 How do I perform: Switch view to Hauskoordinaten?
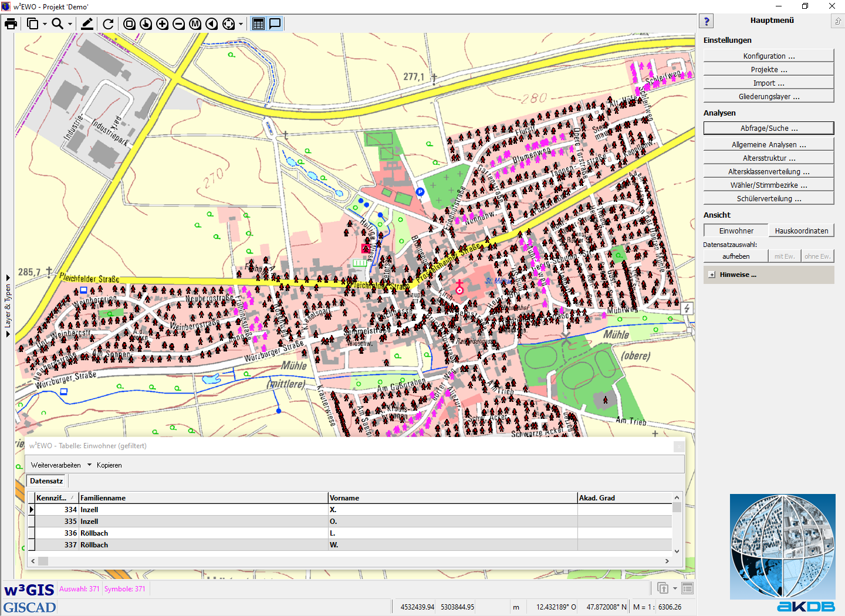click(x=802, y=231)
